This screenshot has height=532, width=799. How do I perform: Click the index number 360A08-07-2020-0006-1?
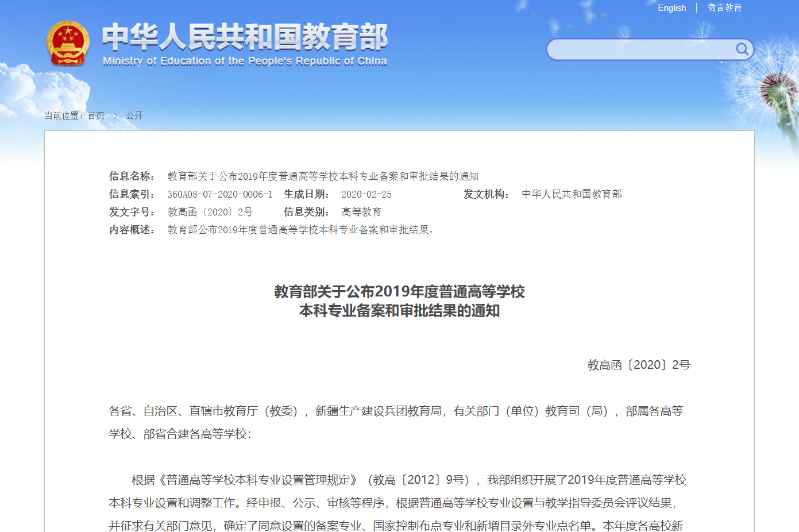coord(219,195)
